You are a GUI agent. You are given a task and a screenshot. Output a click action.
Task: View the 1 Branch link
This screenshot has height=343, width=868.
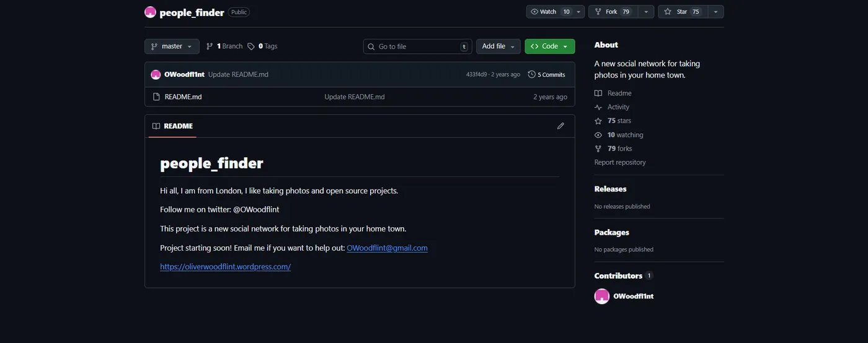tap(224, 46)
